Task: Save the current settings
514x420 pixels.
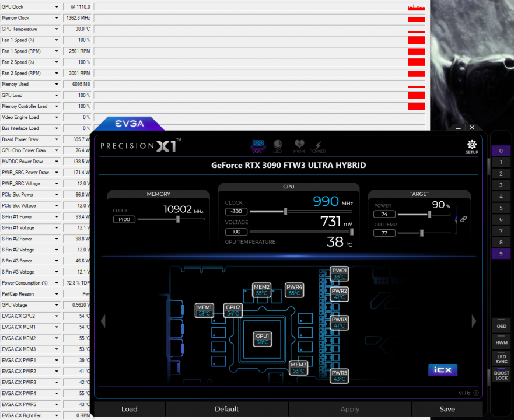Action: [x=447, y=409]
